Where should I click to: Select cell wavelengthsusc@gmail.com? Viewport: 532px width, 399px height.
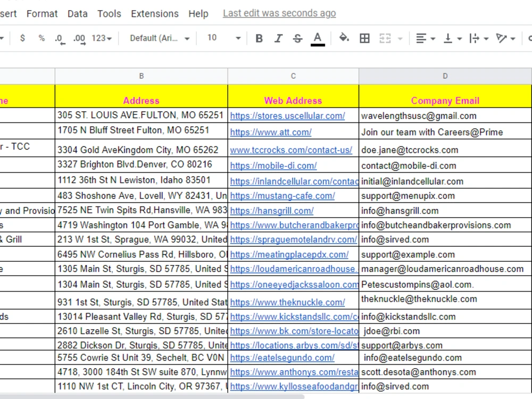445,115
